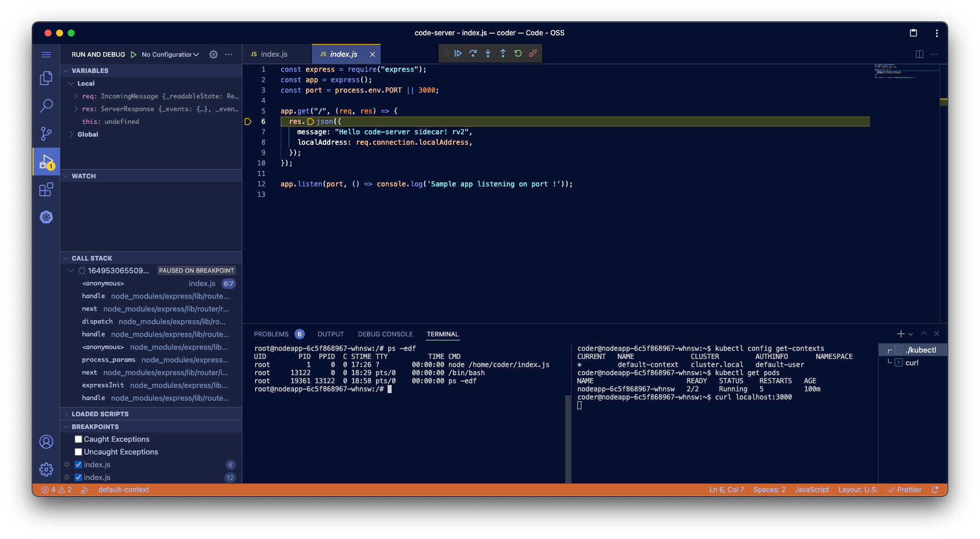Open the Source Control view

46,133
